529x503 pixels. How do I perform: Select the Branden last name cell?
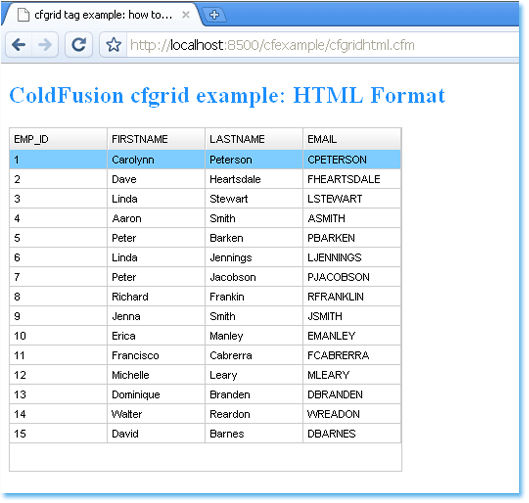coord(254,394)
